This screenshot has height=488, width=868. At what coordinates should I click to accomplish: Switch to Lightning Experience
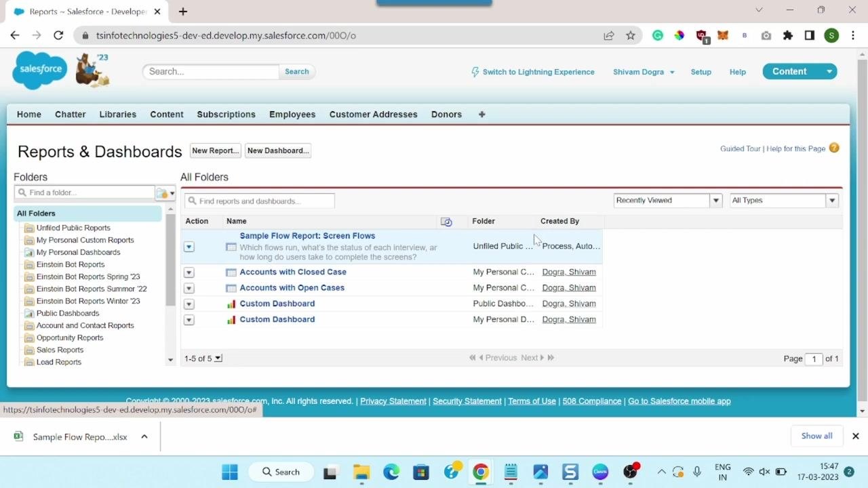pyautogui.click(x=532, y=72)
